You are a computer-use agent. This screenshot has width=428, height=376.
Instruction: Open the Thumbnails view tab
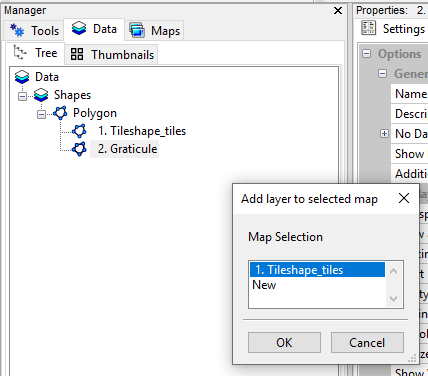click(112, 55)
